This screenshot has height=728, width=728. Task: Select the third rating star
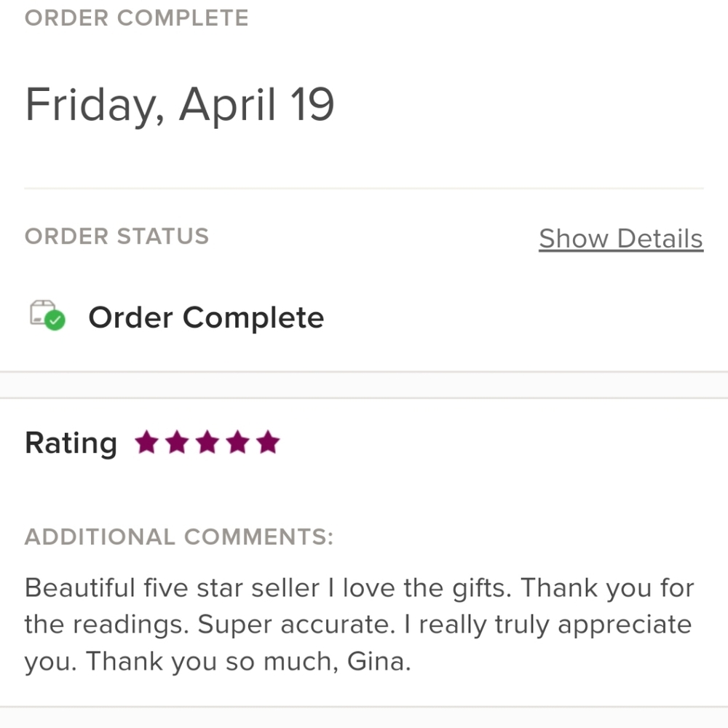[x=207, y=442]
